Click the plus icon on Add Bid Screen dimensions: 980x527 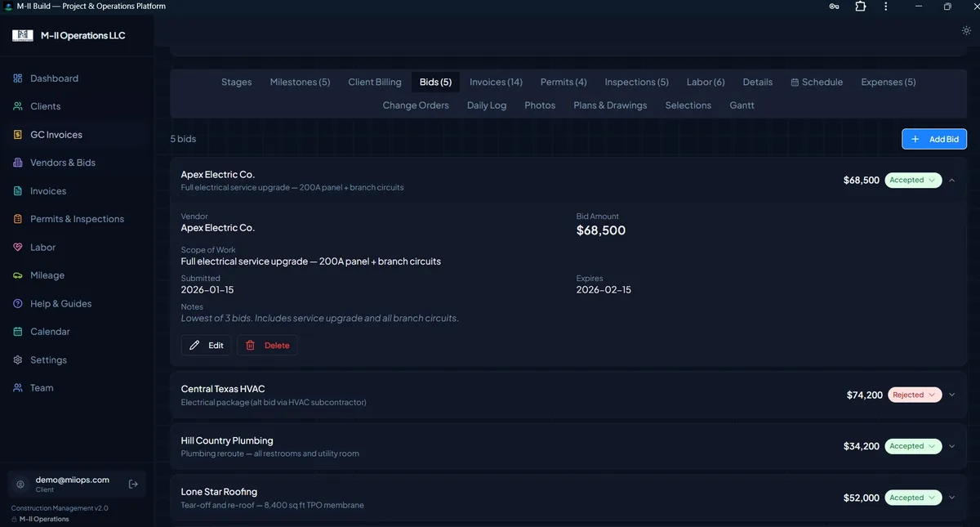(x=915, y=140)
